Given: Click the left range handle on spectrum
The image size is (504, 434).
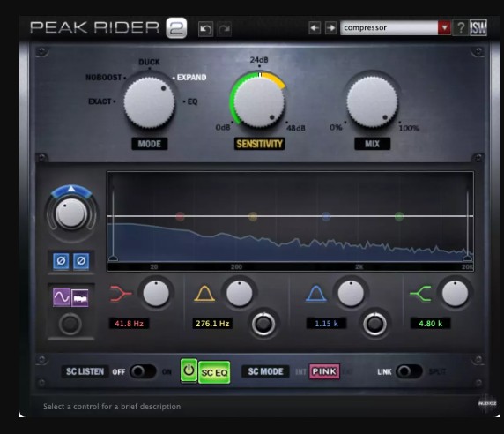Looking at the screenshot, I should click(x=113, y=258).
